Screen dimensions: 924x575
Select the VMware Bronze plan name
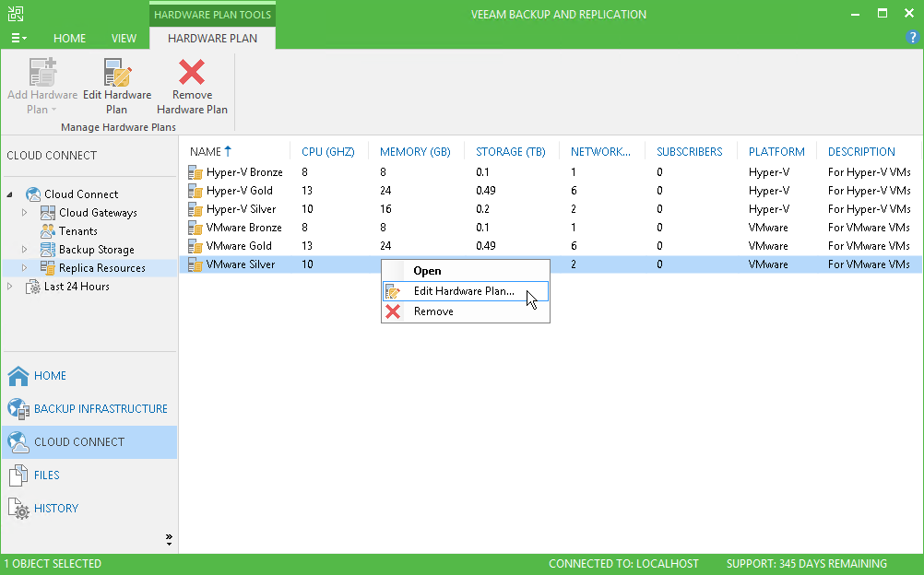click(244, 228)
